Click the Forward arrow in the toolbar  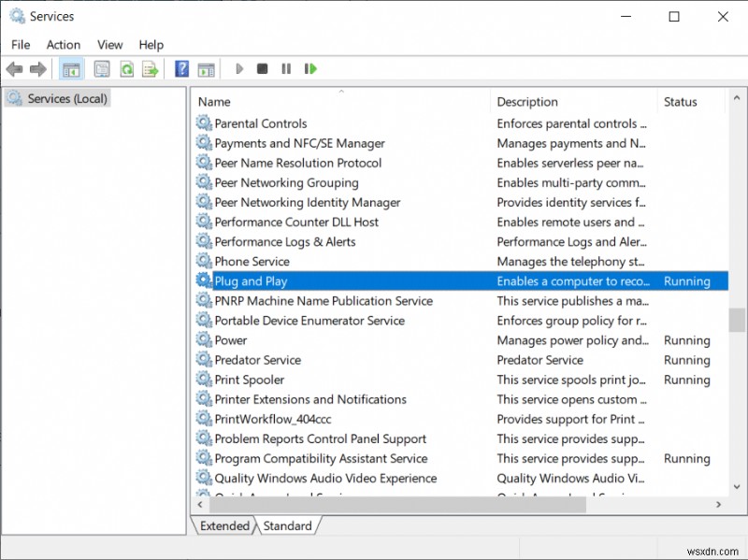[x=38, y=69]
